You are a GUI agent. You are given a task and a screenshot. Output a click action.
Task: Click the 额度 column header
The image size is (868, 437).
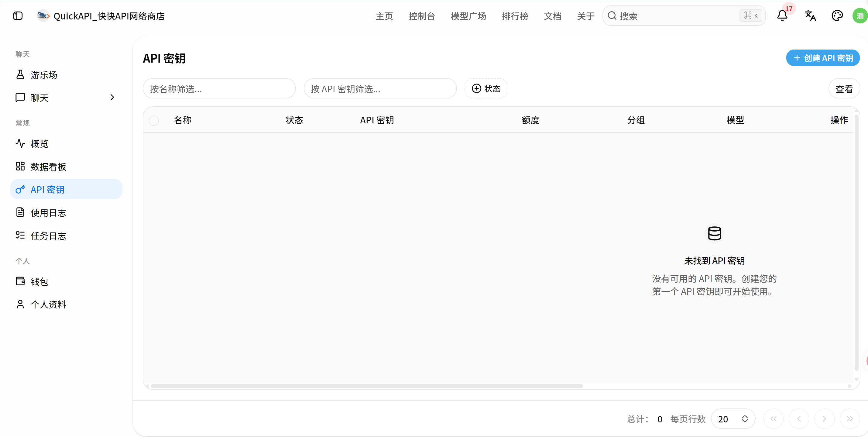click(530, 120)
